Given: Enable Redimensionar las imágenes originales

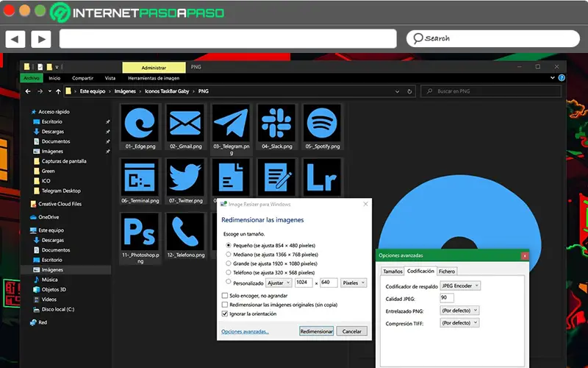Looking at the screenshot, I should click(225, 305).
